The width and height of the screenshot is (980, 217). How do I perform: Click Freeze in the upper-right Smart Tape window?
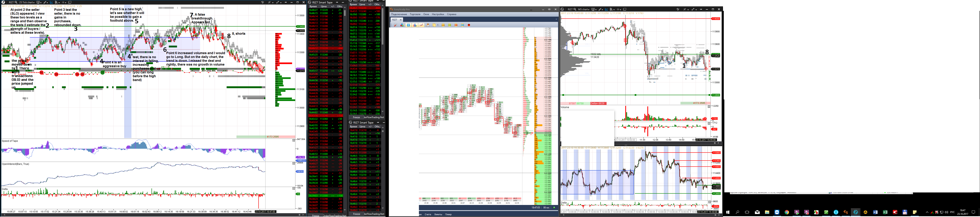[x=356, y=118]
